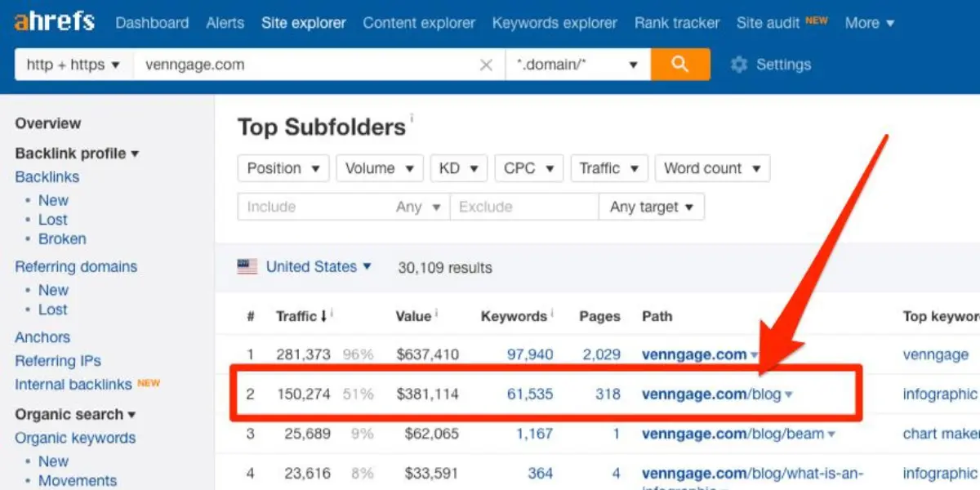
Task: Open Lost under Referring domains
Action: tap(53, 310)
